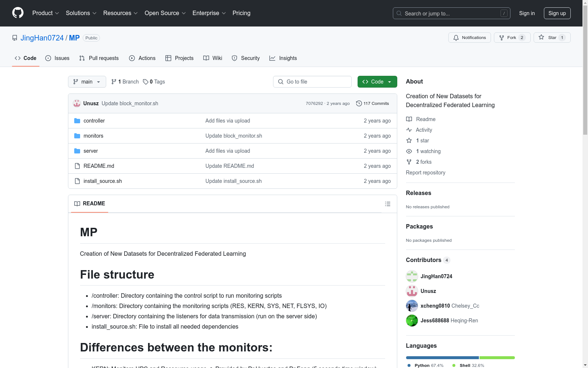Click the Sign in link
This screenshot has width=588, height=368.
coord(527,13)
